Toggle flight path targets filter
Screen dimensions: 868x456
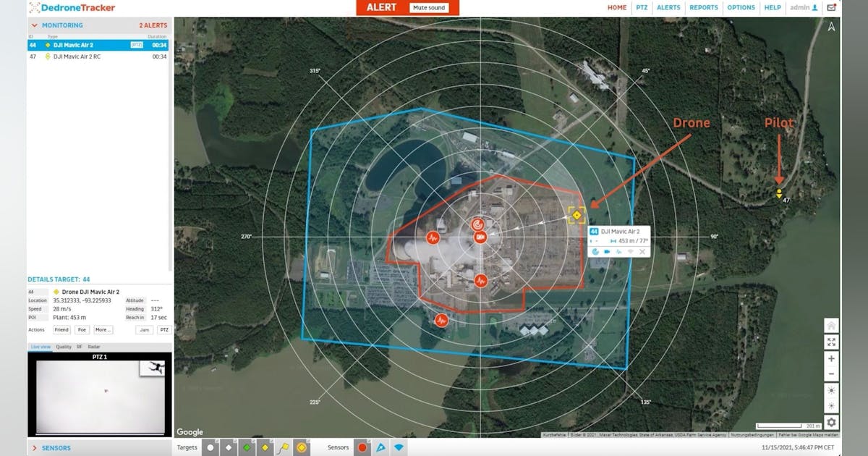tap(283, 447)
